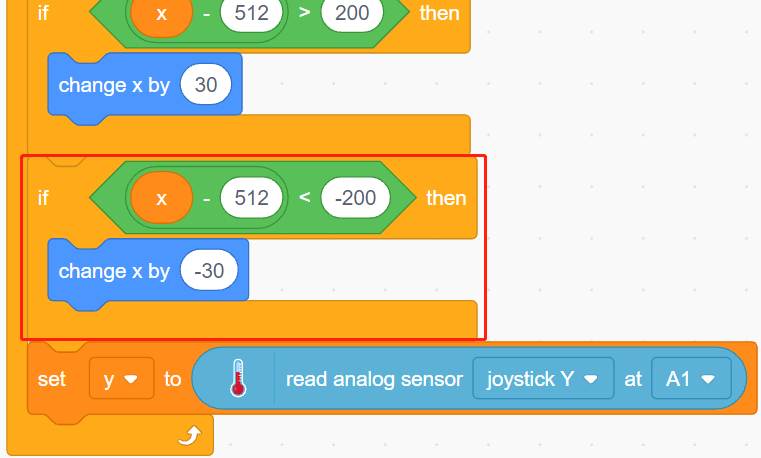Select orange x variable in top if block

pos(162,15)
